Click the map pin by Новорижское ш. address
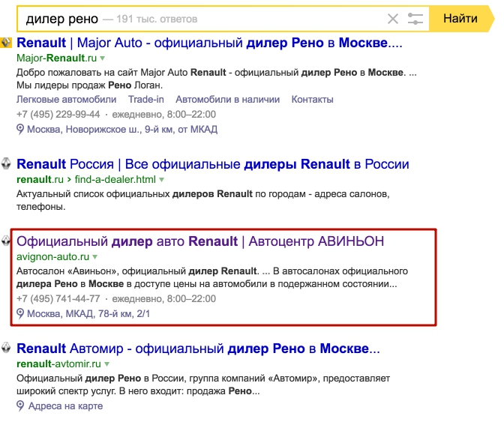This screenshot has width=504, height=422. (x=20, y=129)
